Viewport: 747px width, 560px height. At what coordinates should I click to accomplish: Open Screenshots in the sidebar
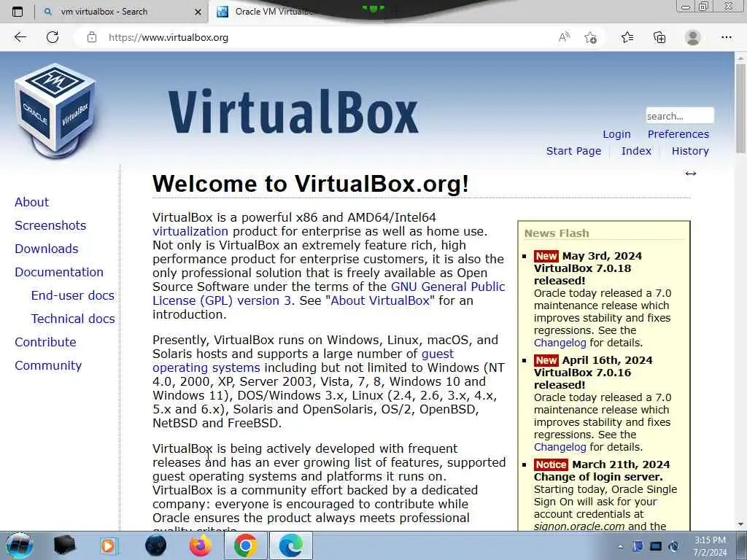pos(50,225)
